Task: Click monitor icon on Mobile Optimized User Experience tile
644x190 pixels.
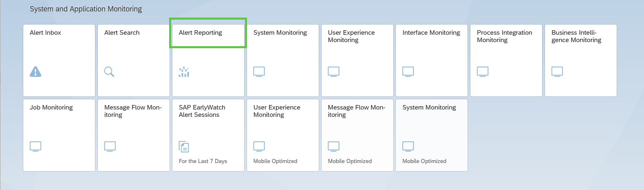Action: click(x=259, y=146)
